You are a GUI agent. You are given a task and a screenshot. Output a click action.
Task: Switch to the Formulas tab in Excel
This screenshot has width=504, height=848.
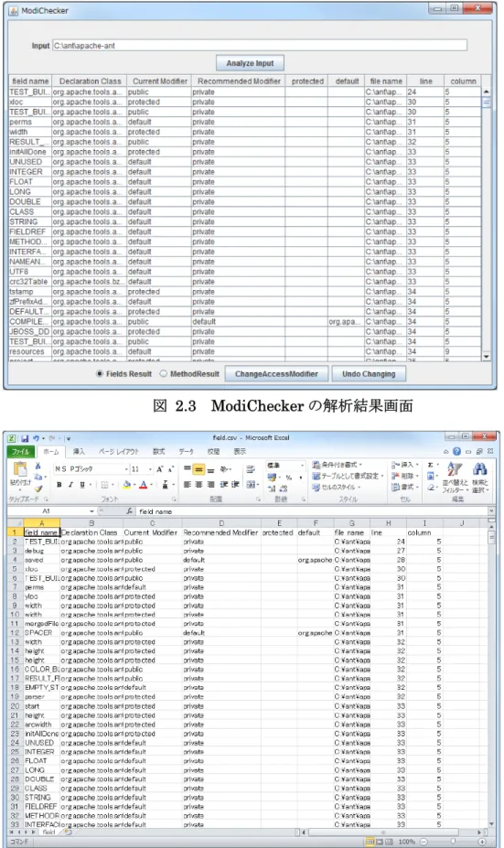tap(158, 452)
